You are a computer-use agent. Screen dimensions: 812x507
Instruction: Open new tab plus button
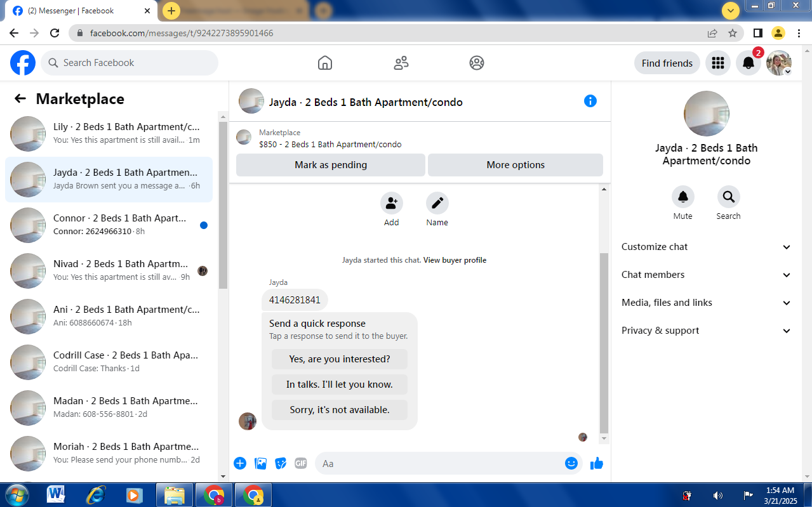pos(171,11)
